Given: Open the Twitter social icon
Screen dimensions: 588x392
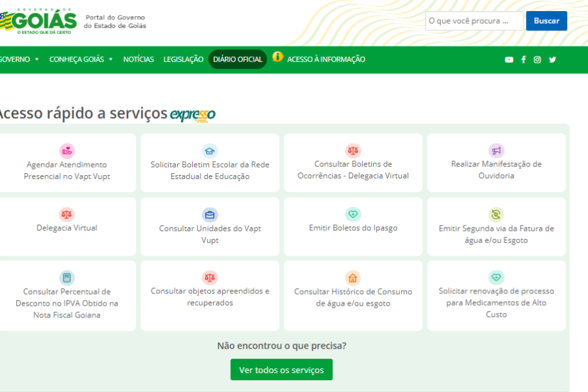Looking at the screenshot, I should click(x=552, y=59).
